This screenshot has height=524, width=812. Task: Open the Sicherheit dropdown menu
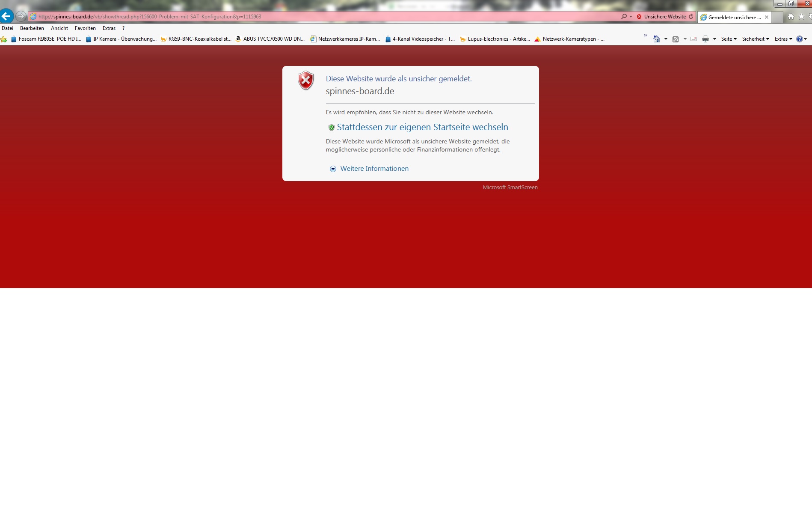(x=755, y=39)
